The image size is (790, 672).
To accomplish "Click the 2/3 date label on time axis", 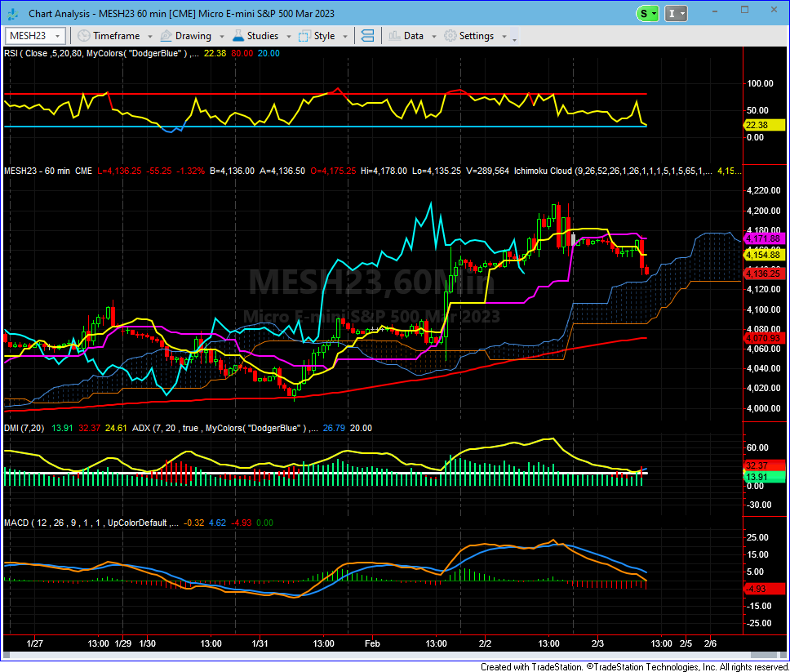I will pyautogui.click(x=597, y=643).
